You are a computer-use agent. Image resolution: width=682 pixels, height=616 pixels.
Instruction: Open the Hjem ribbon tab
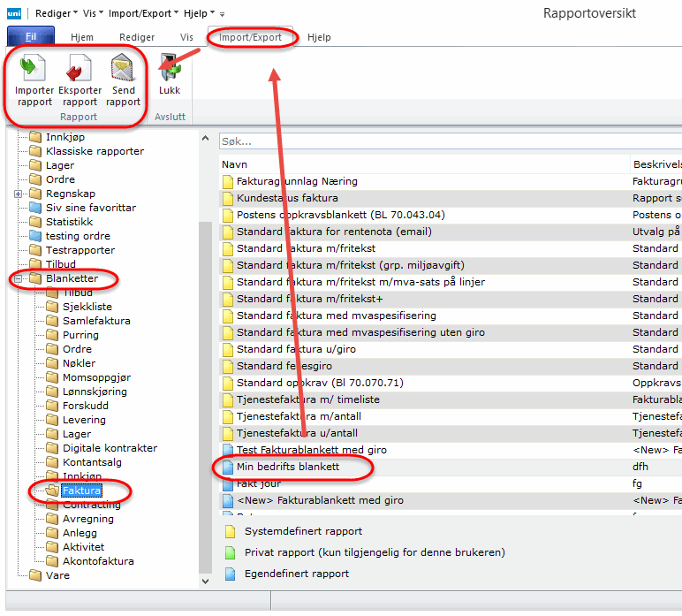pos(81,37)
